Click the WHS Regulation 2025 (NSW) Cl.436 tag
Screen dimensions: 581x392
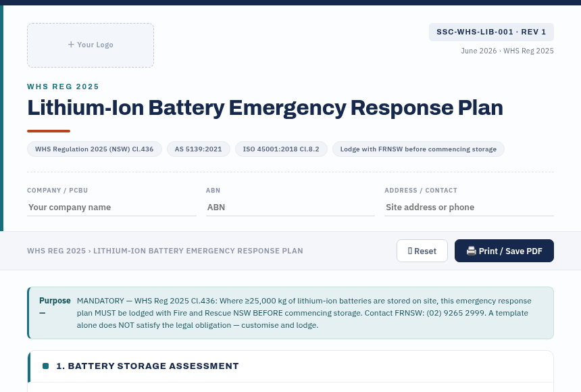[94, 149]
